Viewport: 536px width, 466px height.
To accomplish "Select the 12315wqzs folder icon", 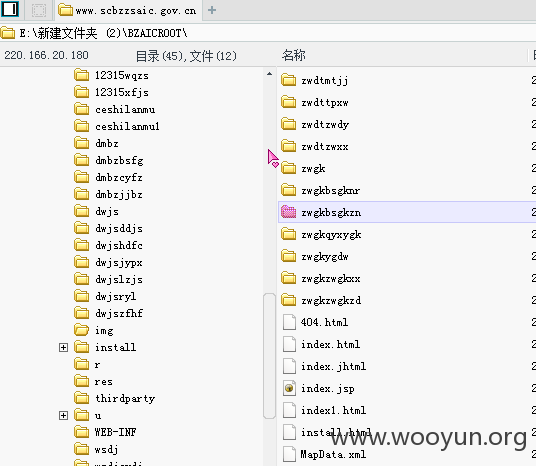I will coord(82,75).
